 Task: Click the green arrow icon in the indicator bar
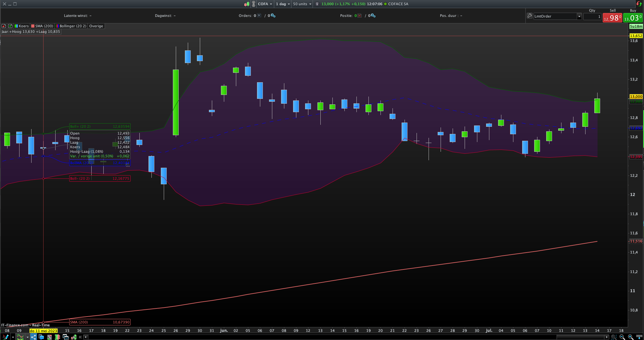point(10,26)
